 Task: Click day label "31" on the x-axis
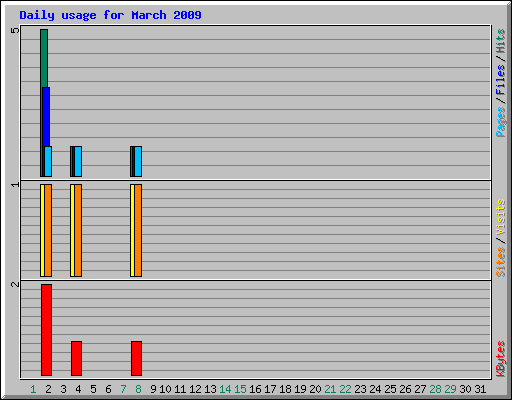click(480, 389)
